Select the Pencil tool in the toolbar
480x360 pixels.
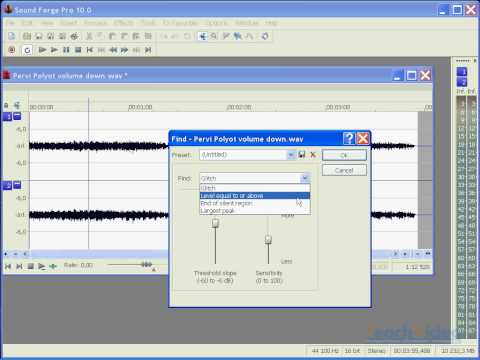click(226, 36)
